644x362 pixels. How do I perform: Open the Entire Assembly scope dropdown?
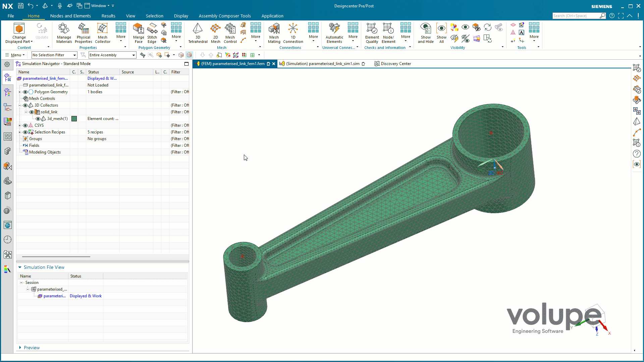tap(112, 55)
